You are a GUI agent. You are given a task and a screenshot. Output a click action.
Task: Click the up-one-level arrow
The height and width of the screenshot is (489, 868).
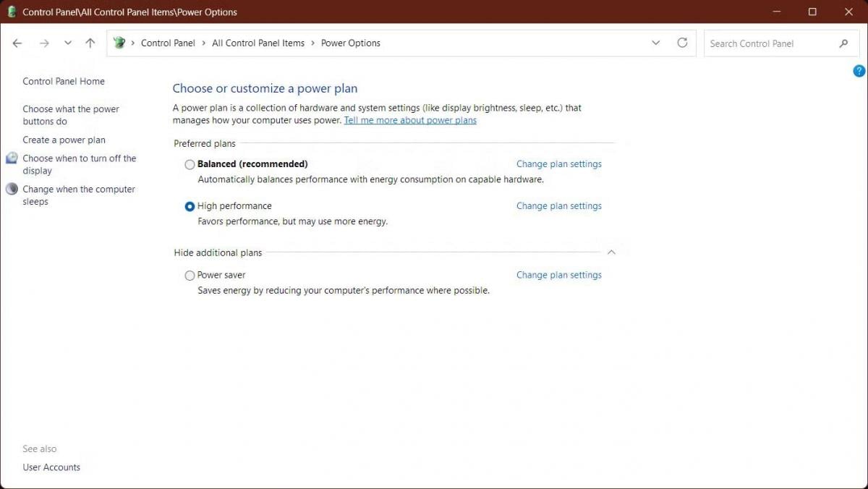(90, 43)
